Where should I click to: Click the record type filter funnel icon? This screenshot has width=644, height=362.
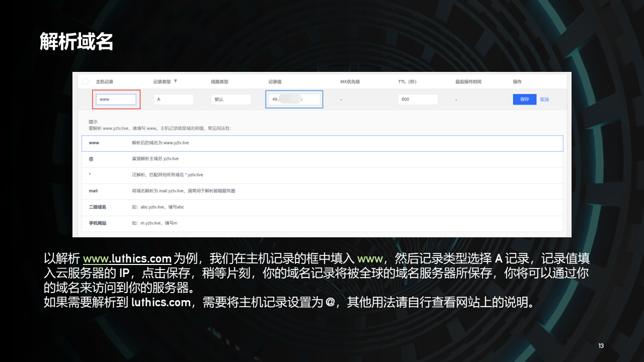pos(176,81)
